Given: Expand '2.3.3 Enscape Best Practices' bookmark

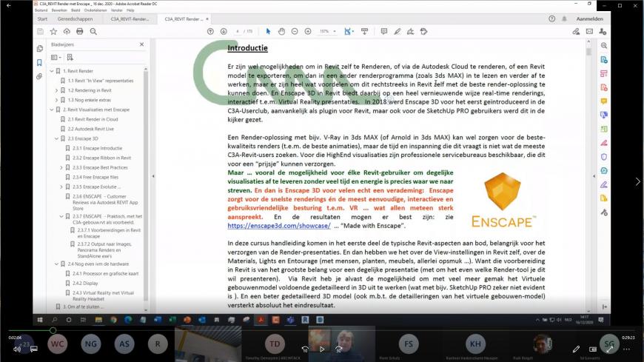Looking at the screenshot, I should pyautogui.click(x=61, y=167).
